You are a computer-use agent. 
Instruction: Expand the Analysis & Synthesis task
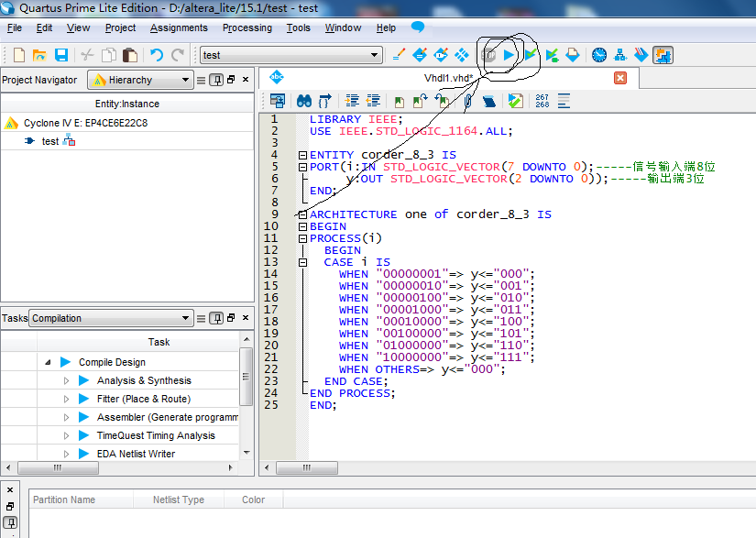point(66,380)
